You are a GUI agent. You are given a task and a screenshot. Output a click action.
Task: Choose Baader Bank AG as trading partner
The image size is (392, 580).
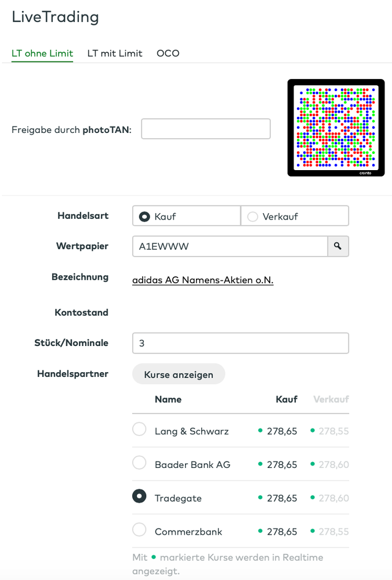pyautogui.click(x=139, y=463)
